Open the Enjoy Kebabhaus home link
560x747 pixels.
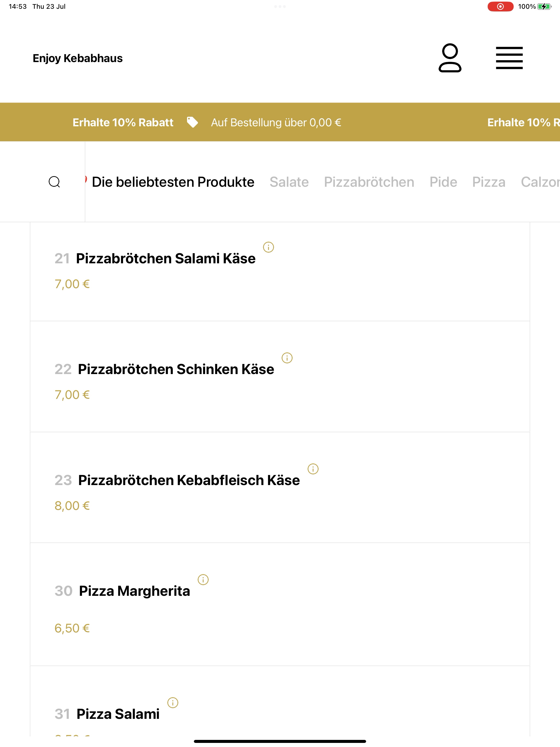(x=78, y=58)
